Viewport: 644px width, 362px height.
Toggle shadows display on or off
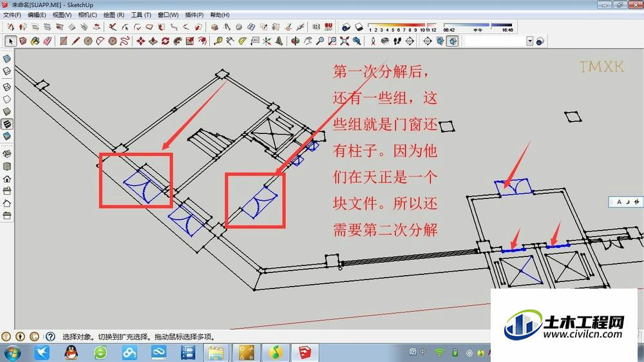coord(359,27)
